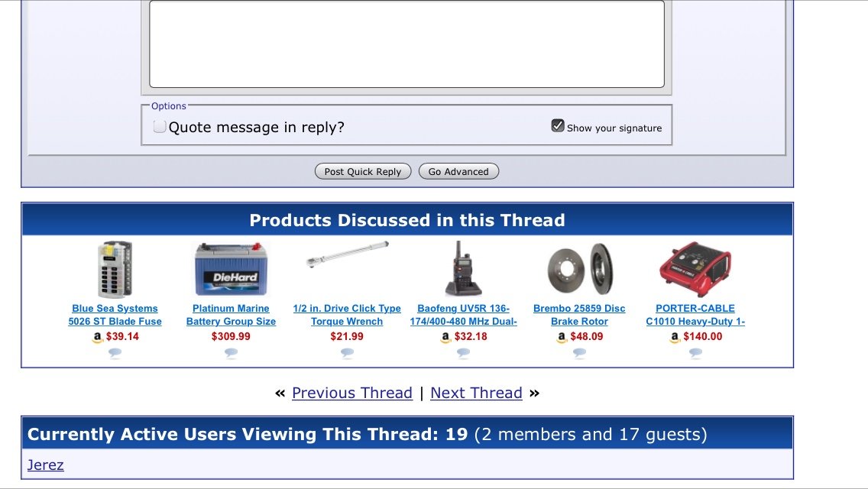Click the $21.99 price
The image size is (868, 489).
click(347, 337)
